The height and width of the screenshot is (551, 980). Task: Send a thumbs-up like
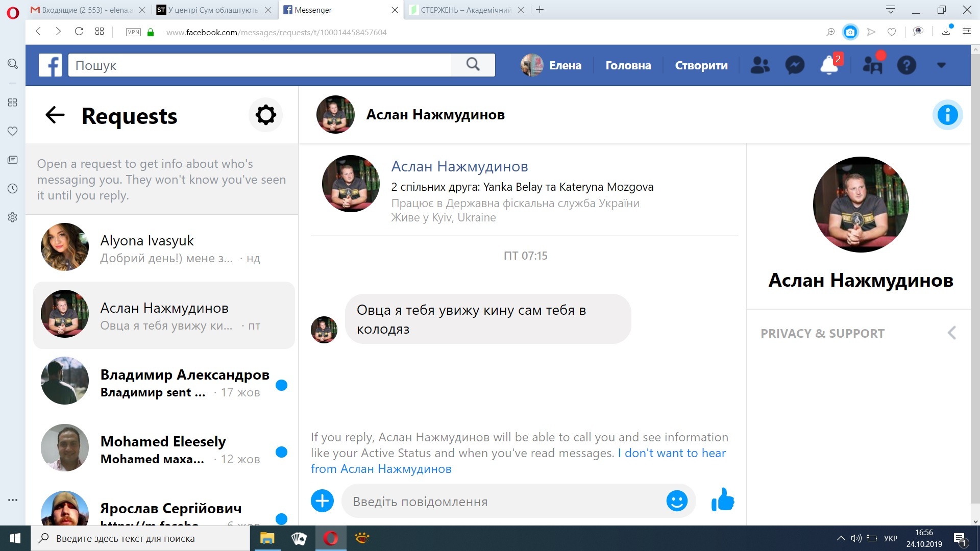[723, 500]
